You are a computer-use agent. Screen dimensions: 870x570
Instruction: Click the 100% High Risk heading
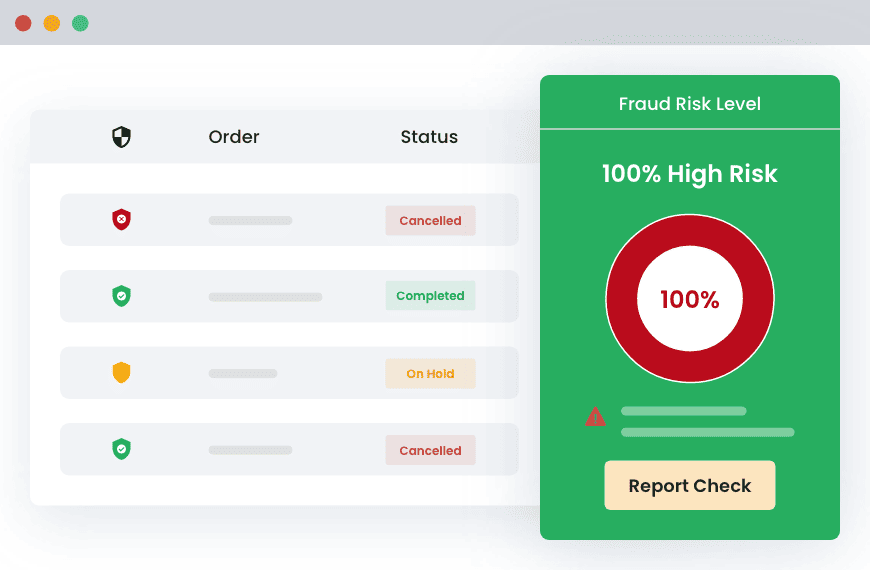tap(690, 174)
